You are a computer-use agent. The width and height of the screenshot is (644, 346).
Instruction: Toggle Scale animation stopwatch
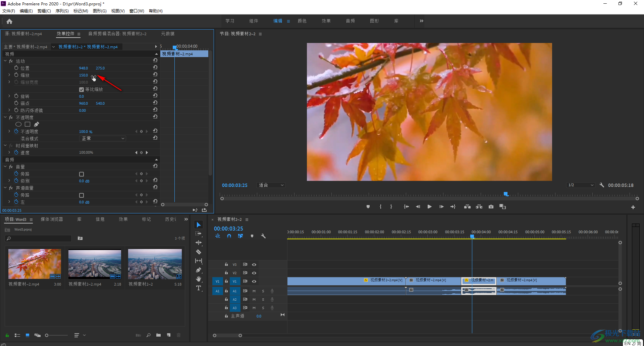click(x=16, y=75)
